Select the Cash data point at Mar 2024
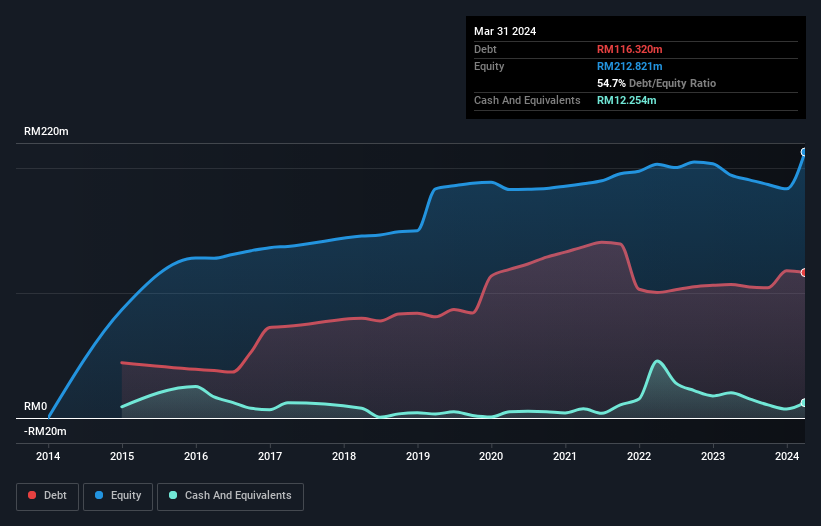 804,403
